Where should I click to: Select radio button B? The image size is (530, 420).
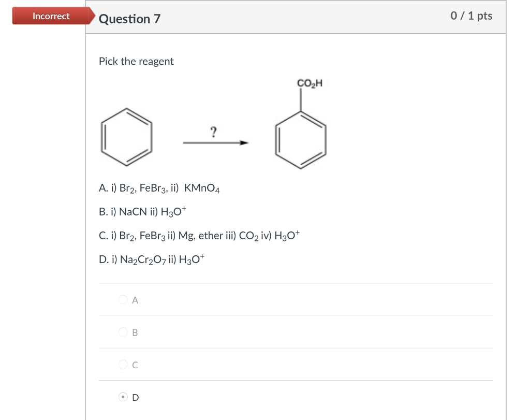[x=123, y=332]
